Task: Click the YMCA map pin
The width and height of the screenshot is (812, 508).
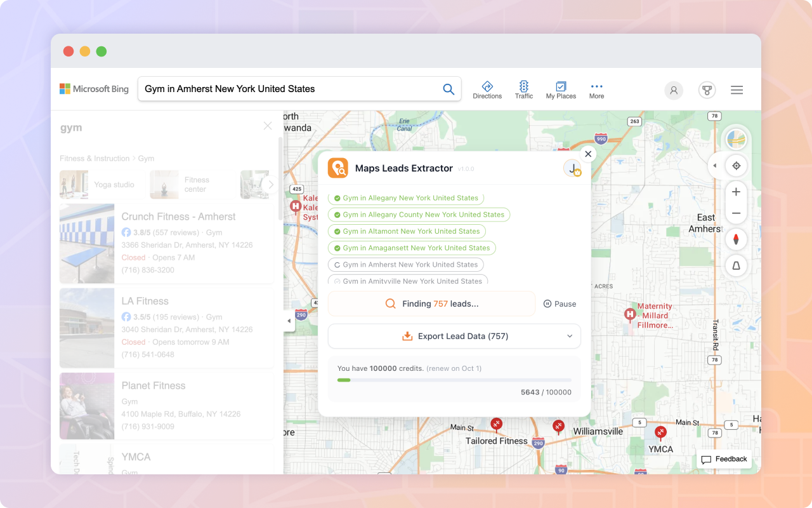Action: (660, 434)
